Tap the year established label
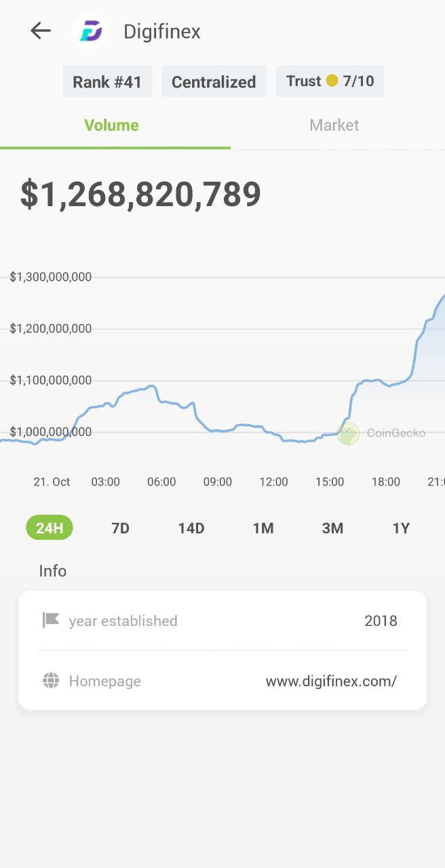Image resolution: width=445 pixels, height=868 pixels. (x=123, y=620)
